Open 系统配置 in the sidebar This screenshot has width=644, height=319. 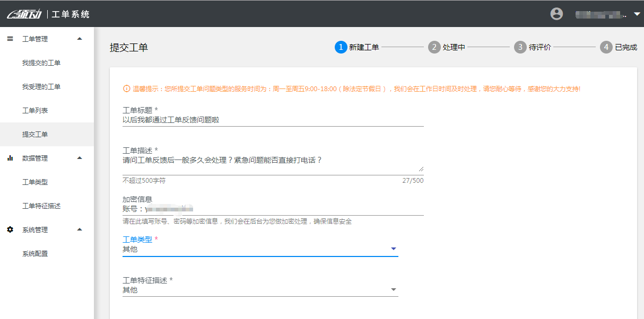35,254
